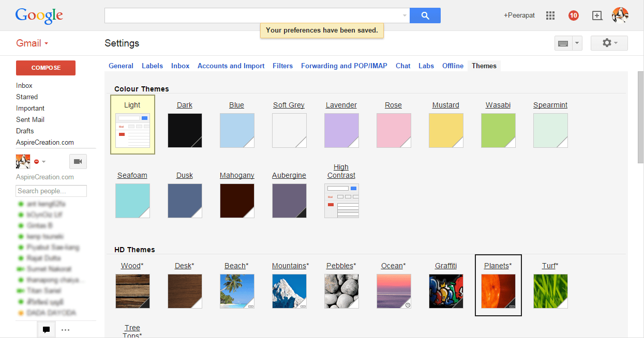Open the Important folder

[x=31, y=109]
